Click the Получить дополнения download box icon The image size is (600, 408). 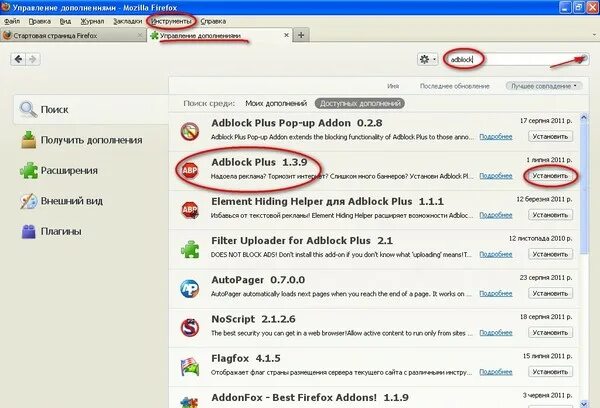(x=28, y=140)
